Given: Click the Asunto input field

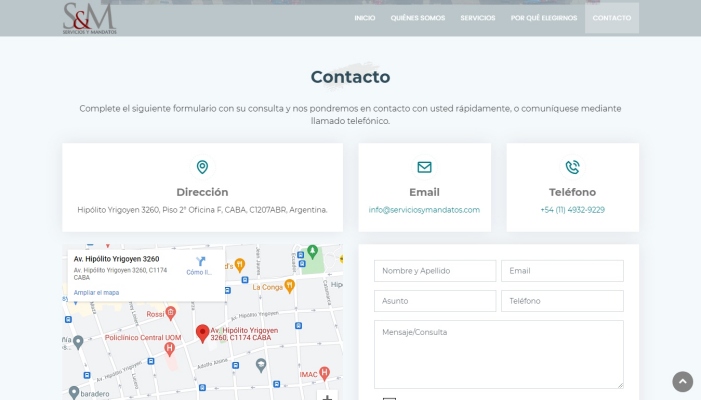Looking at the screenshot, I should point(435,301).
